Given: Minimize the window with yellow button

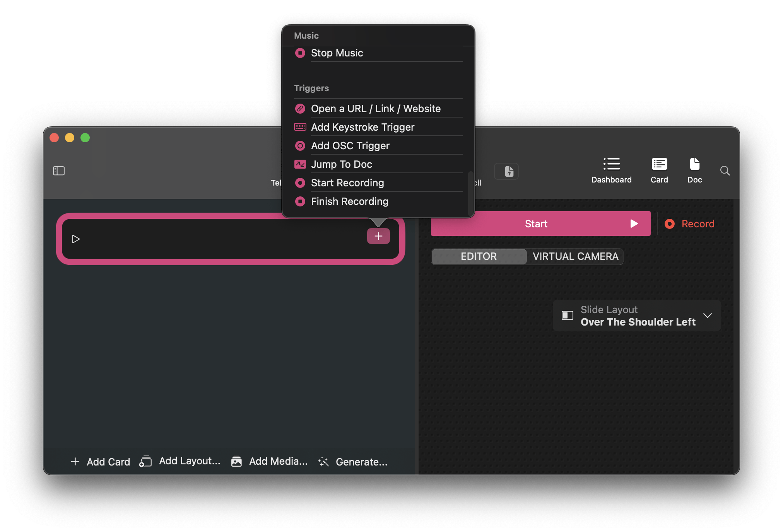Looking at the screenshot, I should 70,138.
